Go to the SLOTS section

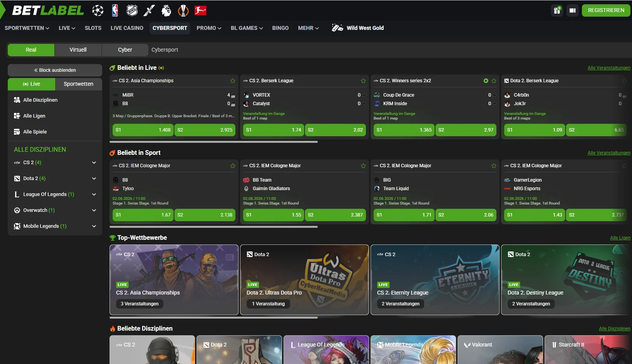click(x=93, y=28)
